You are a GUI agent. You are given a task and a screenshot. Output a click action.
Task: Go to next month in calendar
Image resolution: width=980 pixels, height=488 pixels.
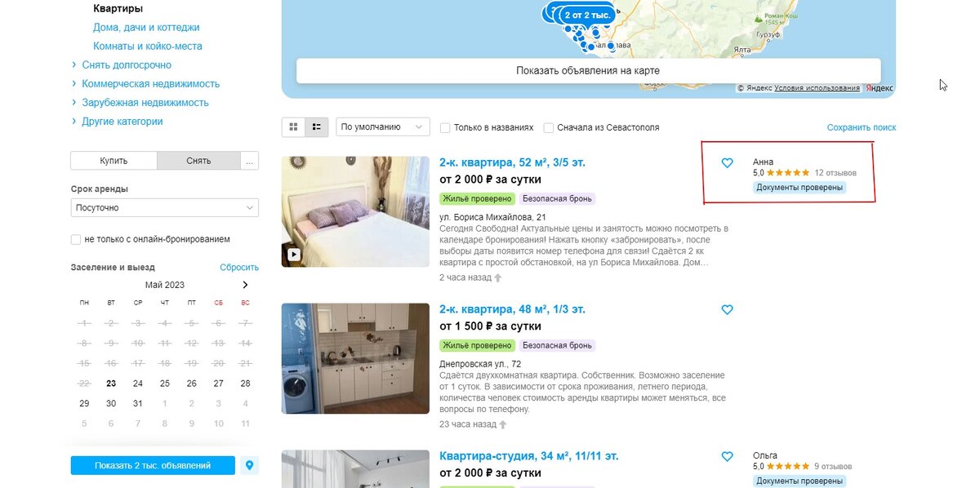point(245,285)
